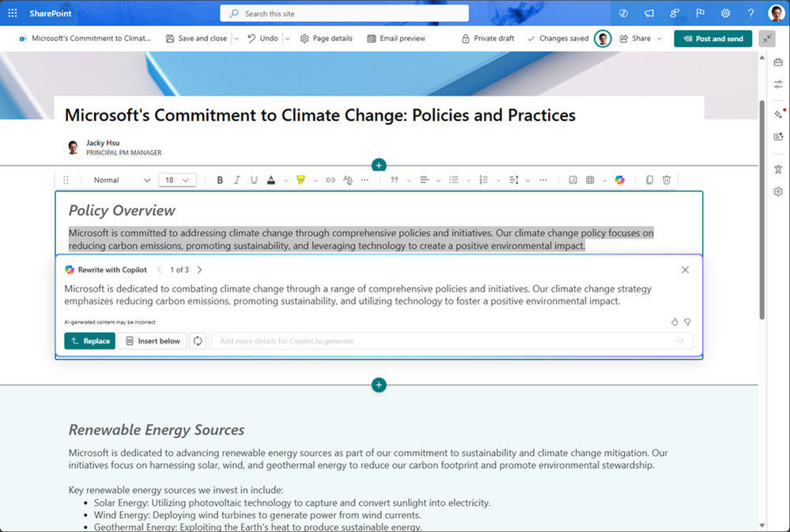Add a section below the Policy Overview block
Viewport: 790px width, 532px height.
379,385
